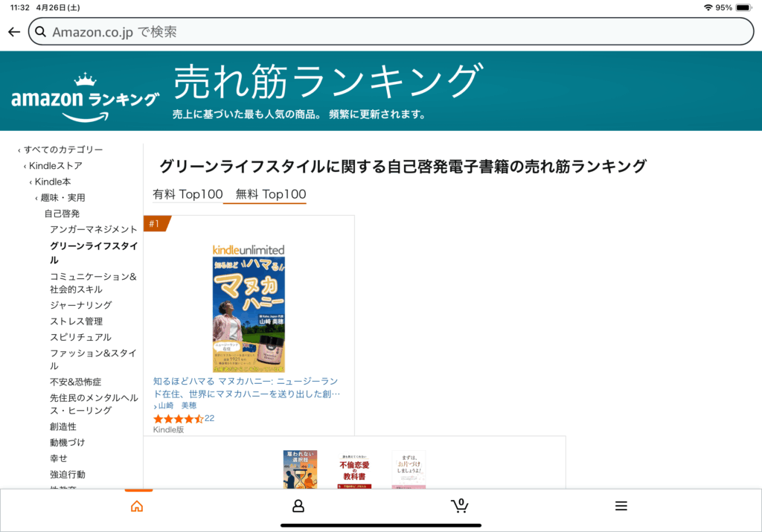Screen dimensions: 762x532
Task: Go back to 趣味・実用 category
Action: [63, 198]
